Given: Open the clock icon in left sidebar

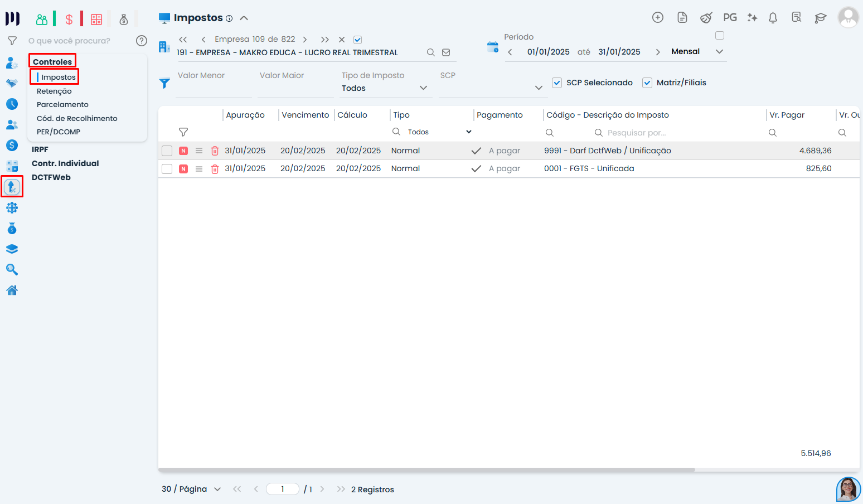Looking at the screenshot, I should pos(12,104).
